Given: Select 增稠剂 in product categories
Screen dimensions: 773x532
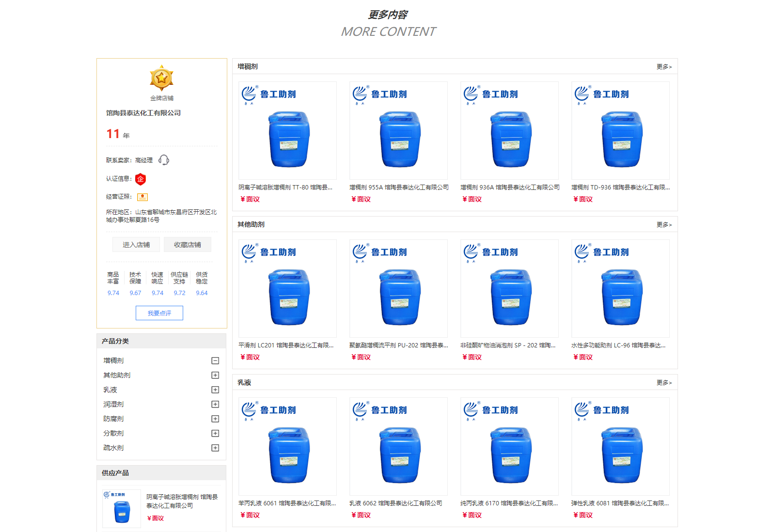Looking at the screenshot, I should click(x=113, y=360).
